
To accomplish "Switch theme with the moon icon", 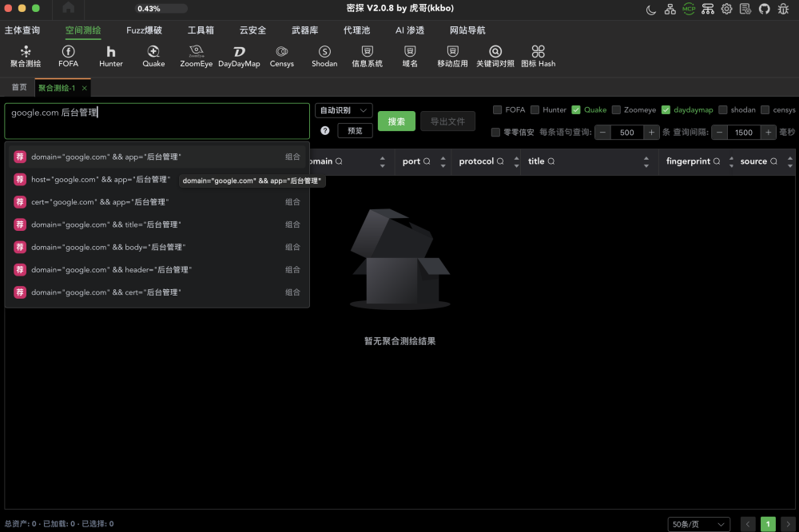I will click(650, 9).
